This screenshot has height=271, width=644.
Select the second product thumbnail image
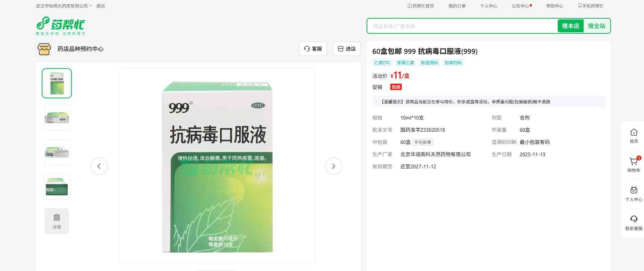tap(57, 118)
